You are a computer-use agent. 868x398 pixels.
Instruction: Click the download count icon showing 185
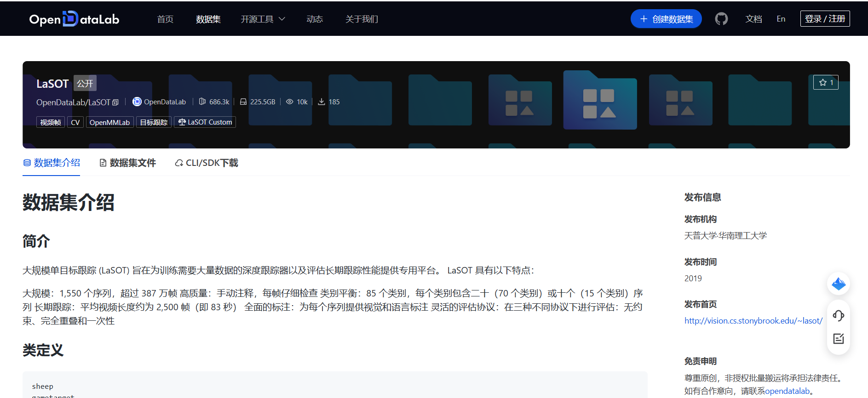click(322, 102)
